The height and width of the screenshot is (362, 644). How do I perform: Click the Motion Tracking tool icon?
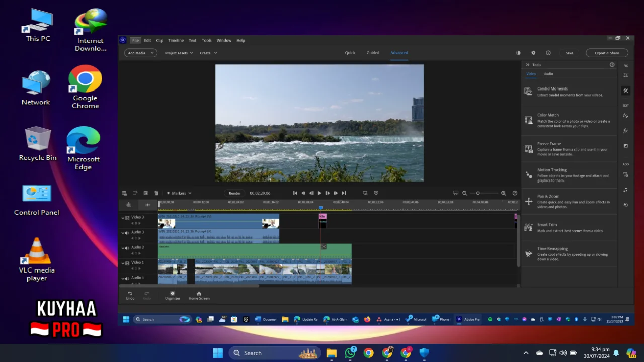(528, 175)
